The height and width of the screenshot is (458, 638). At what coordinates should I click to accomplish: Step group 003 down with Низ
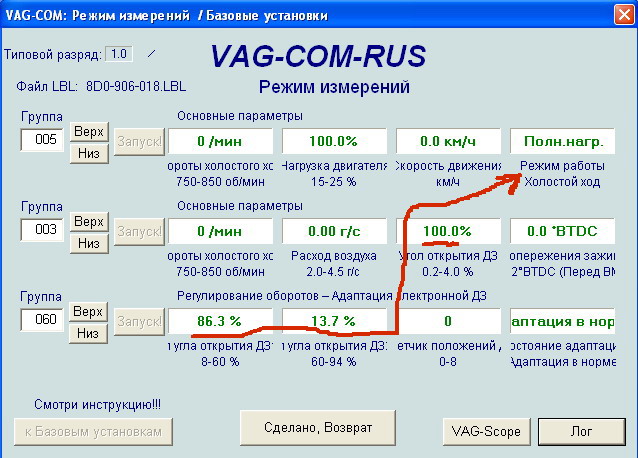click(89, 244)
